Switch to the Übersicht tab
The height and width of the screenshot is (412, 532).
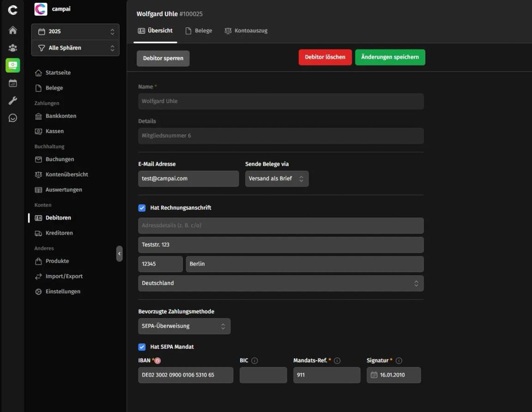(155, 30)
